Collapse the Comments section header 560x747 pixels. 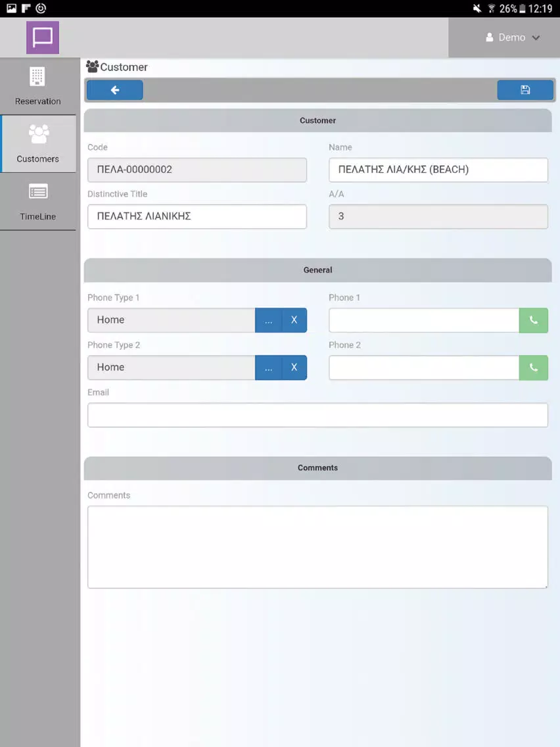pyautogui.click(x=317, y=468)
